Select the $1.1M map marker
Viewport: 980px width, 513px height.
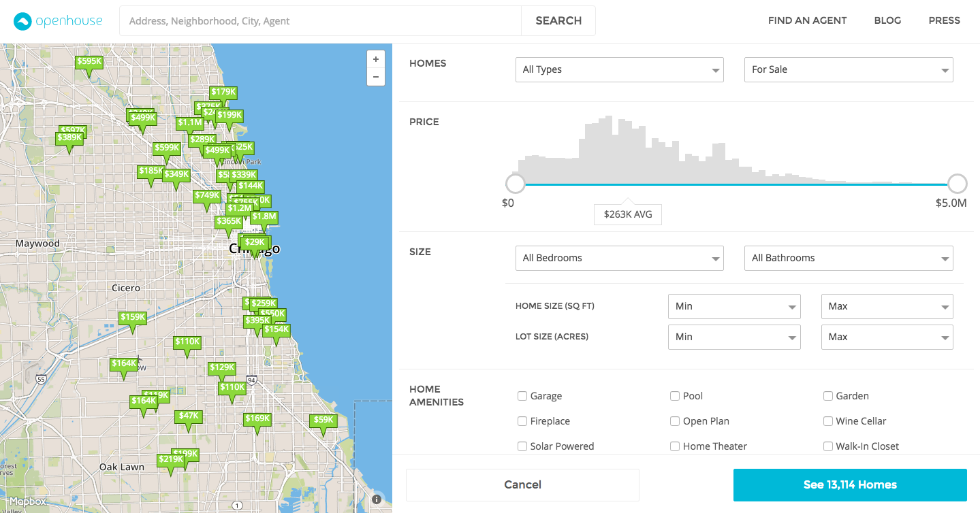(x=190, y=123)
